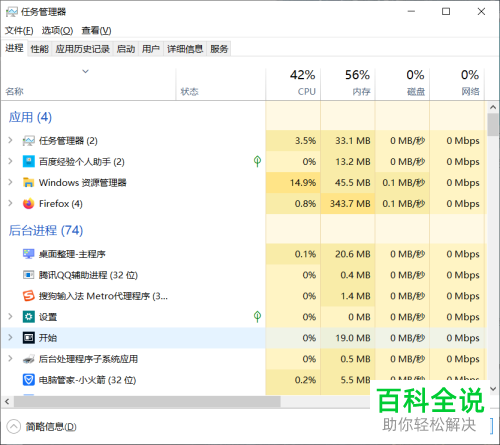Expand the 百度经验个人助手 (2) group
The image size is (500, 445).
10,161
